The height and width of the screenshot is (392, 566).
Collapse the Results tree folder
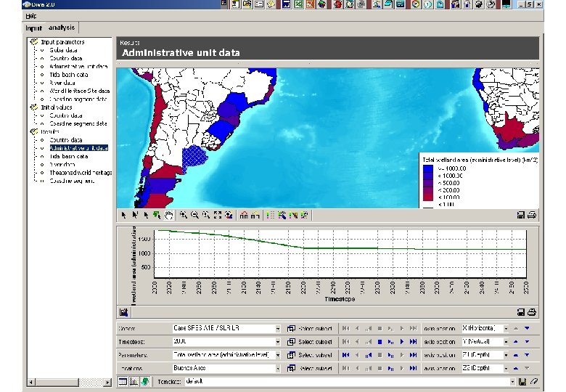pyautogui.click(x=33, y=131)
